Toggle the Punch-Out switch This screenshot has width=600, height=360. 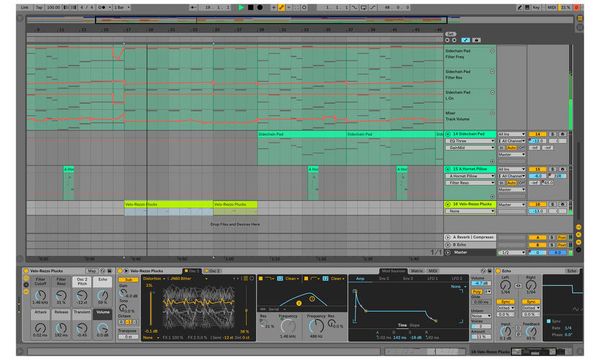(372, 7)
